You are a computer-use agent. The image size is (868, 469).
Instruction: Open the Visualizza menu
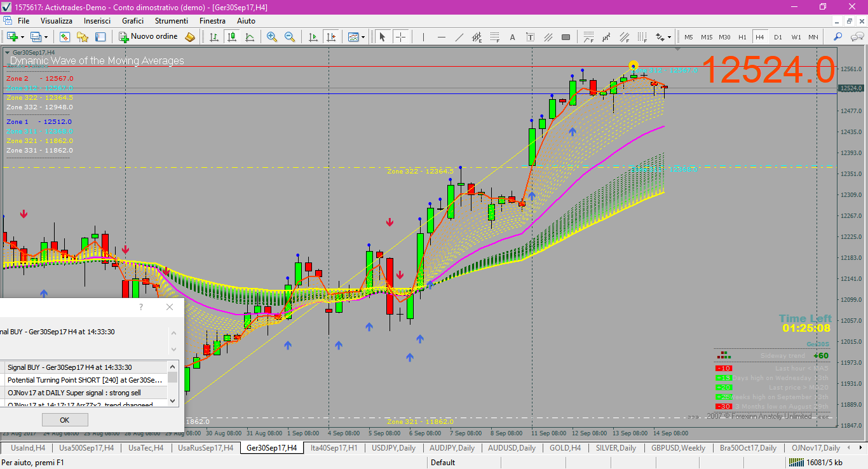(x=57, y=21)
